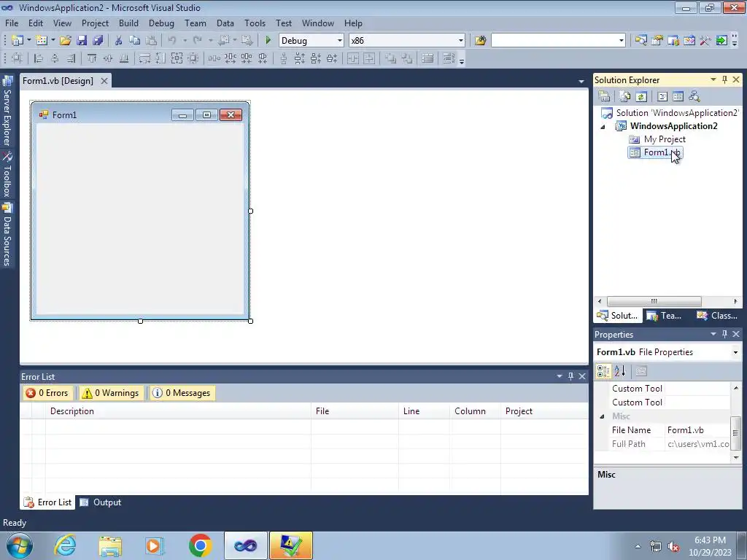Open the Toolbox via the crossed tools icon

click(705, 41)
